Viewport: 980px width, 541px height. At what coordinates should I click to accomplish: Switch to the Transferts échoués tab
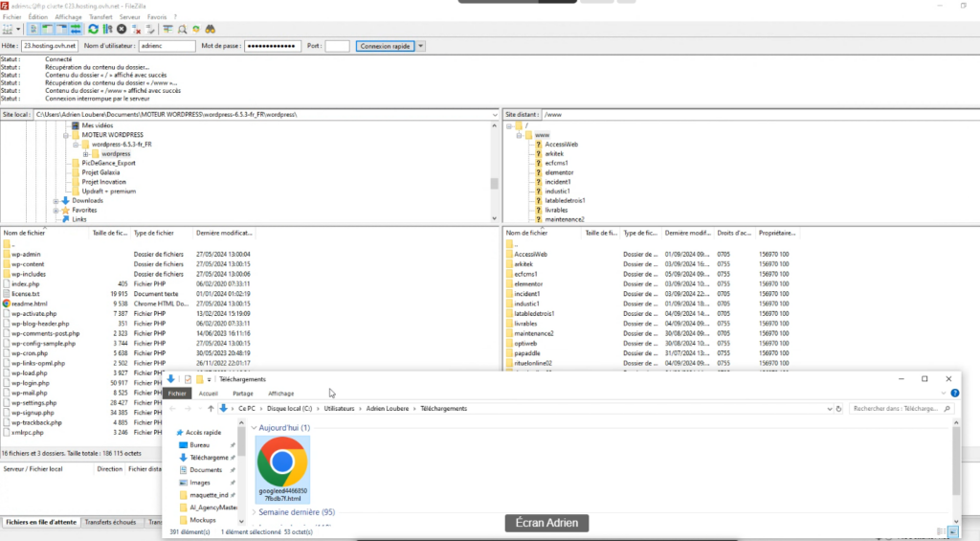click(x=111, y=522)
